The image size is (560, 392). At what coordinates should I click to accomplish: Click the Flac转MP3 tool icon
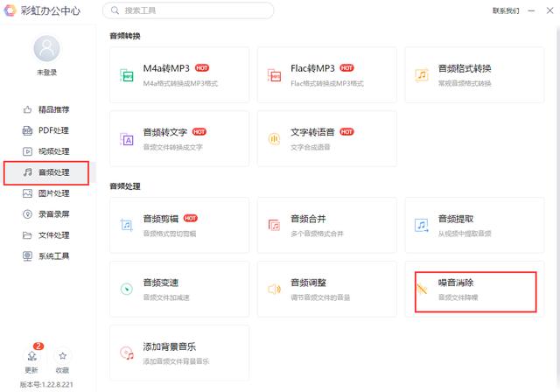pyautogui.click(x=274, y=75)
